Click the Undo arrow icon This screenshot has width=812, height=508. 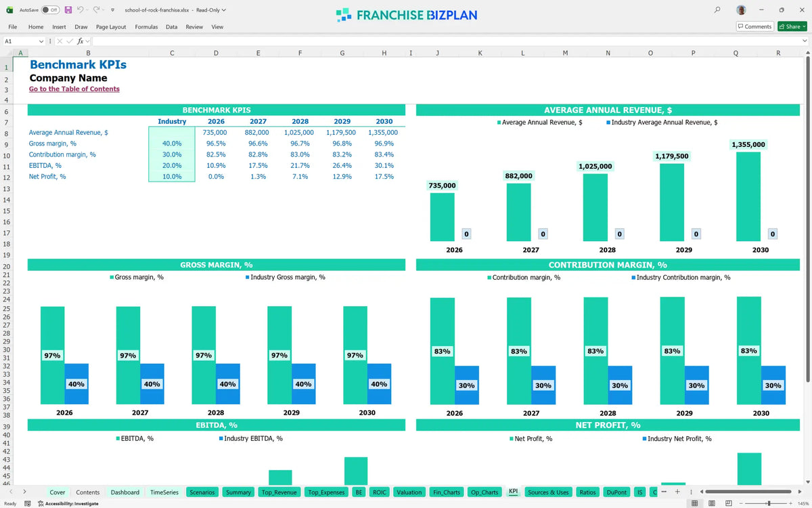coord(80,10)
